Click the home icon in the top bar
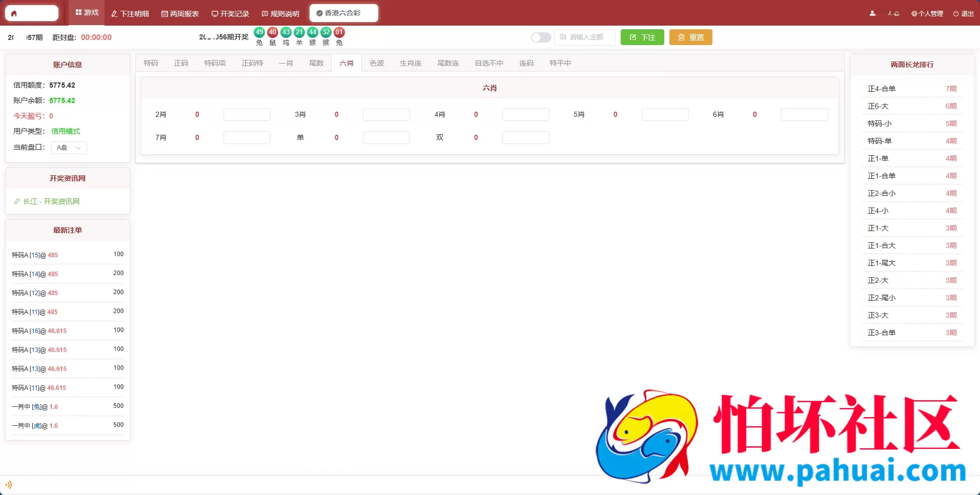Image resolution: width=980 pixels, height=495 pixels. (x=14, y=13)
